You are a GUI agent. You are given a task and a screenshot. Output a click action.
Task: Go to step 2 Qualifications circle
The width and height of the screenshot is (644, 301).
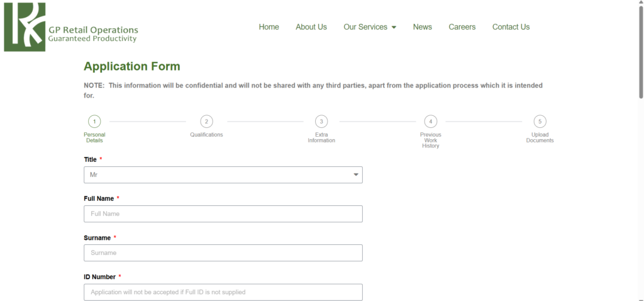[x=206, y=122]
